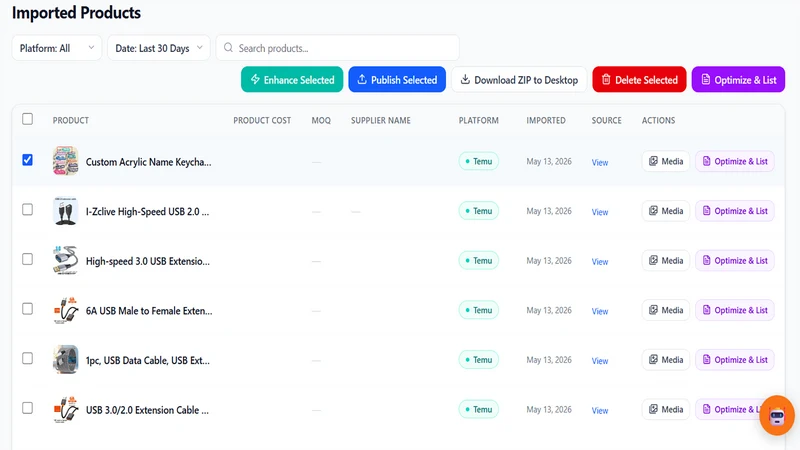800x450 pixels.
Task: Optimize & List the Custom Acrylic Name Keychain
Action: (735, 161)
